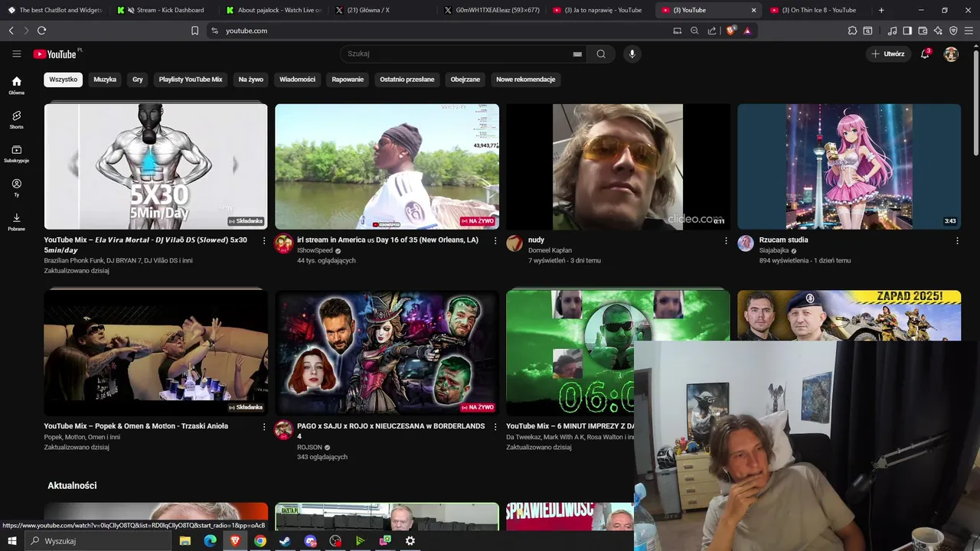Click the share icon in the address bar
This screenshot has height=551, width=980.
[712, 31]
